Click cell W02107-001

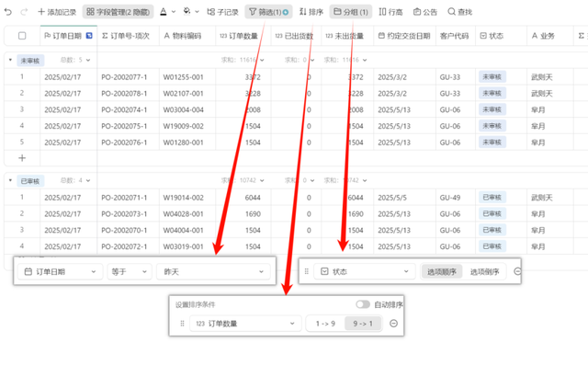[187, 94]
